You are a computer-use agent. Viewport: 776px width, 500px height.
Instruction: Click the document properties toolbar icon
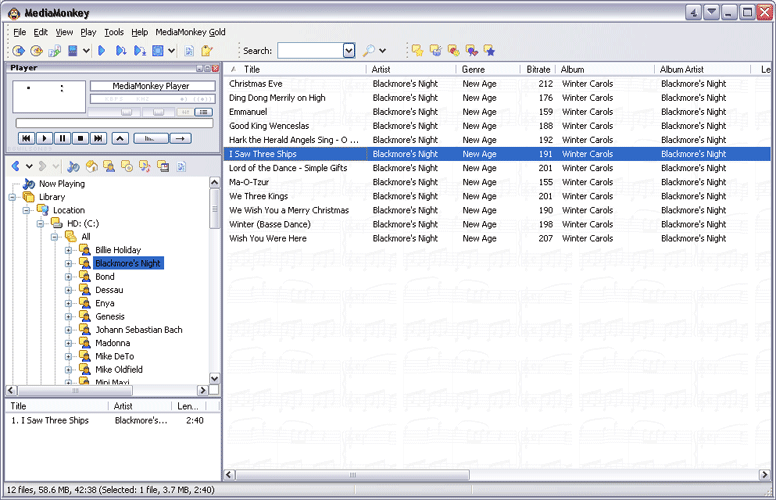pos(189,50)
